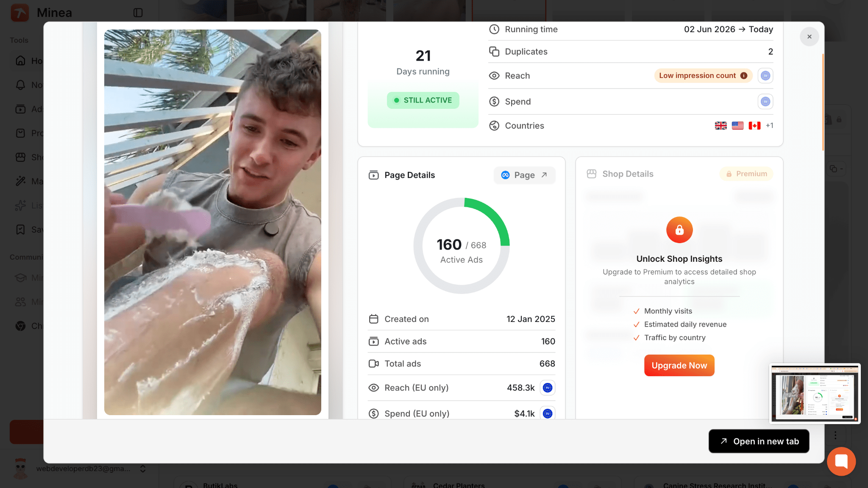Screen dimensions: 868x488
Task: Click the STILL ACTIVE status badge
Action: click(x=423, y=100)
